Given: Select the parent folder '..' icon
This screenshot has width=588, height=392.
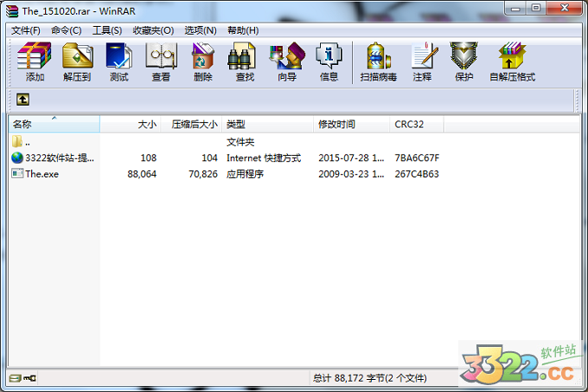Looking at the screenshot, I should click(x=17, y=141).
